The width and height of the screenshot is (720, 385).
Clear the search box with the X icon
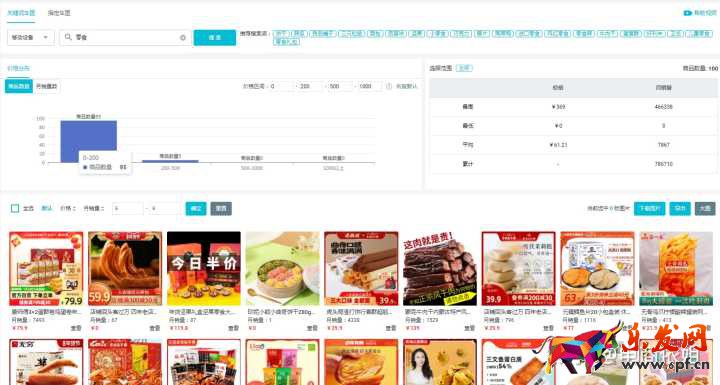coord(183,38)
